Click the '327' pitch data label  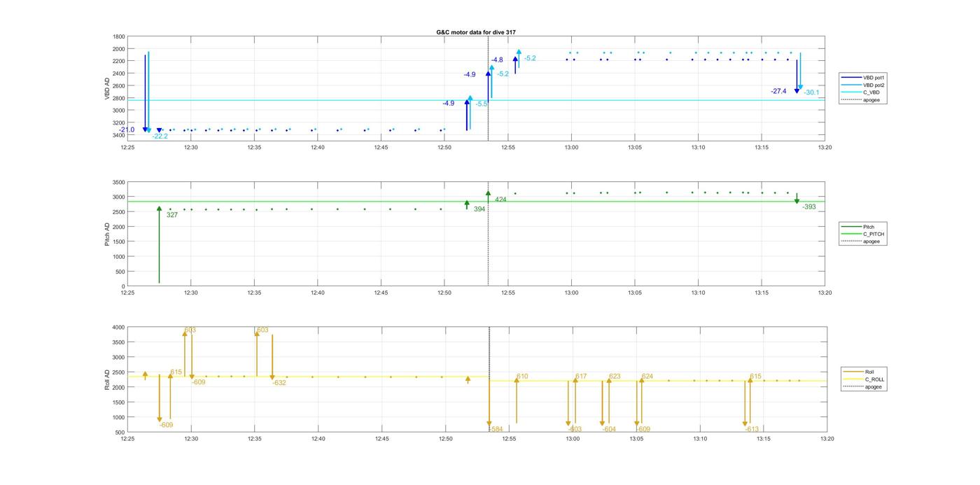pyautogui.click(x=172, y=215)
